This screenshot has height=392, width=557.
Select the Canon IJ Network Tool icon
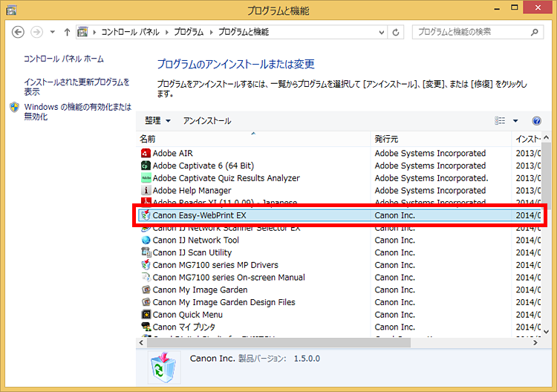coord(146,241)
